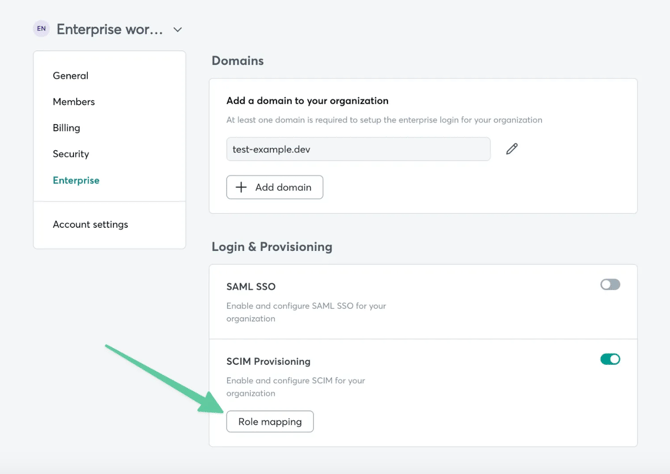Click the Domains section heading
The image size is (670, 474).
[237, 61]
